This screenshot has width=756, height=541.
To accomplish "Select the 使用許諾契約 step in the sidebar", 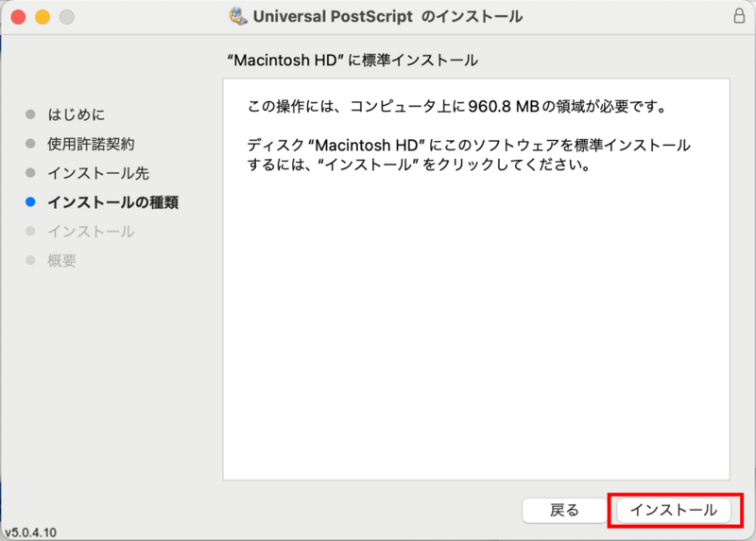I will (x=91, y=144).
